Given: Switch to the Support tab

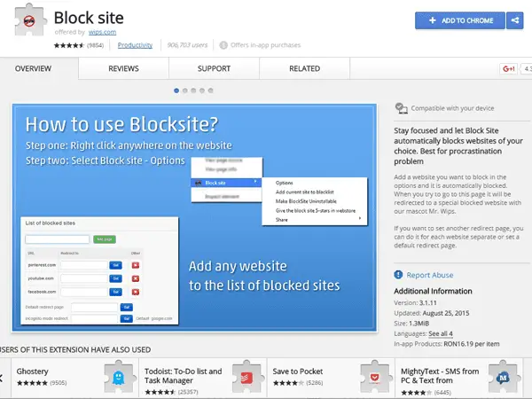Looking at the screenshot, I should 214,68.
